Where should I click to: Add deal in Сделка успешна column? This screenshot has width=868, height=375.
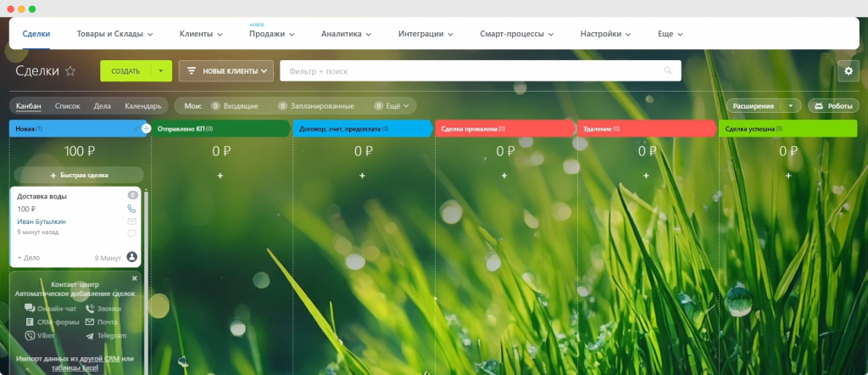787,176
